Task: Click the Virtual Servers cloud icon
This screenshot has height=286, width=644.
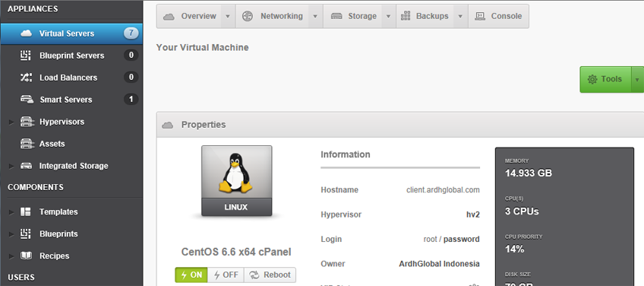Action: tap(26, 33)
